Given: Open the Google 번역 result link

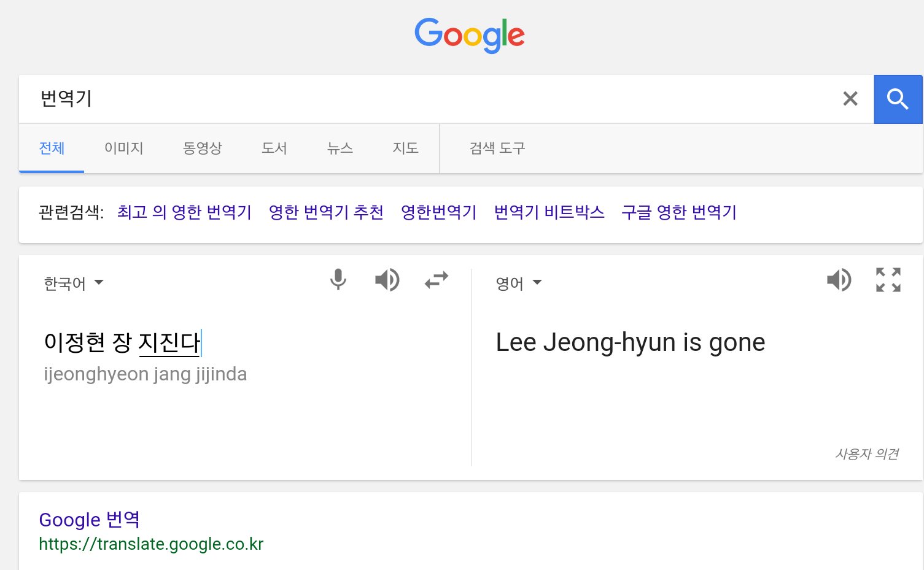Looking at the screenshot, I should click(90, 520).
